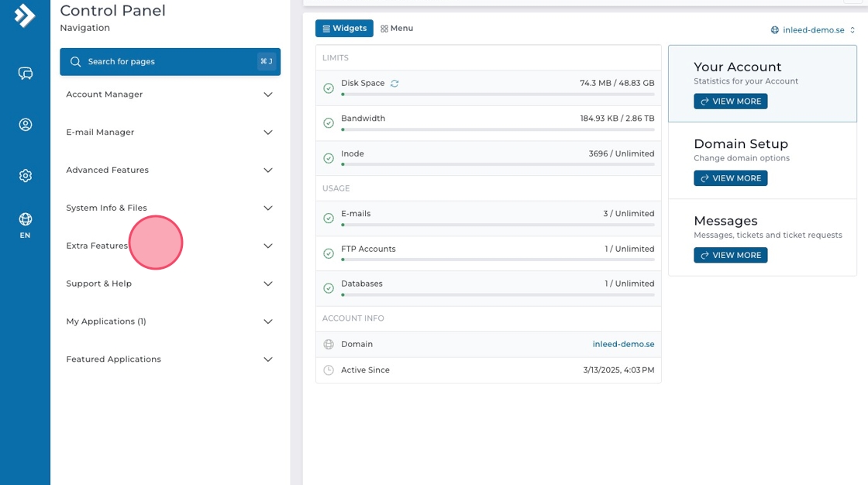The width and height of the screenshot is (868, 485).
Task: Click the Active Since clock icon
Action: click(329, 370)
